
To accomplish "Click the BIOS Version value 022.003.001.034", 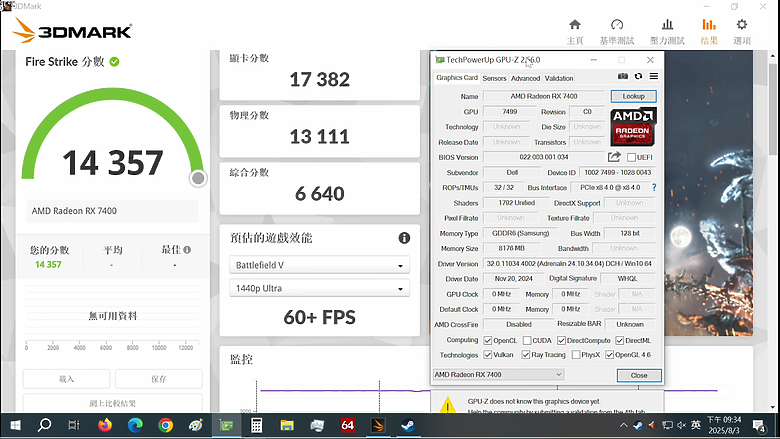I will 544,157.
